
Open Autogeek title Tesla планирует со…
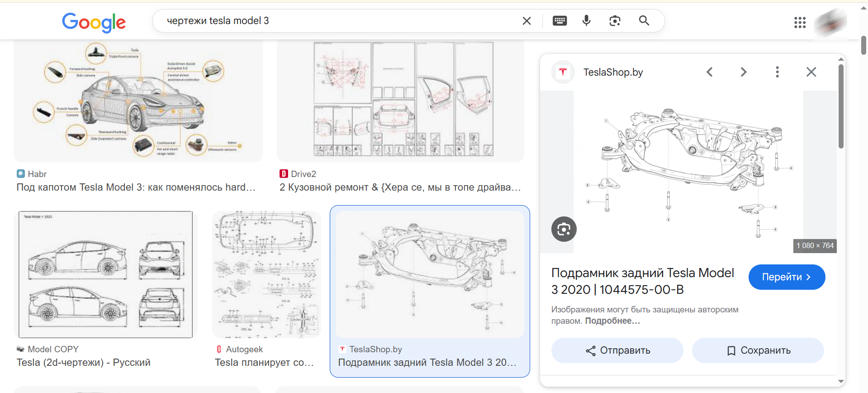click(x=264, y=363)
